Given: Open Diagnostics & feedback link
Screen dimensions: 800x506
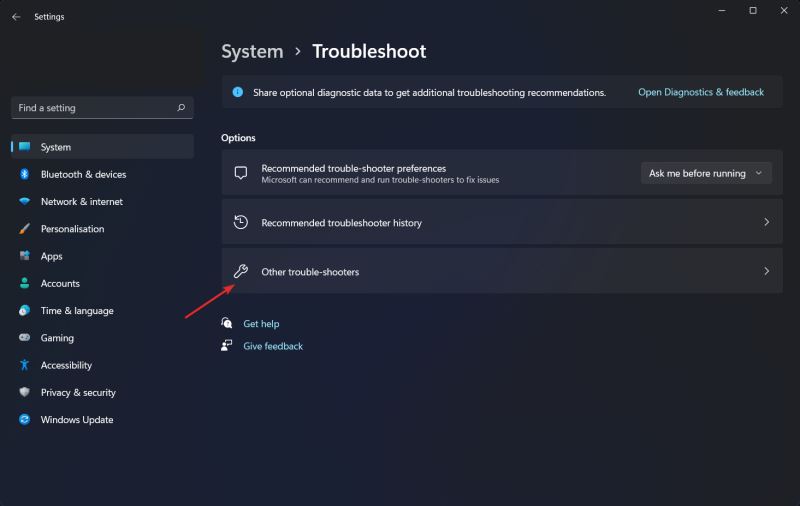Looking at the screenshot, I should [x=700, y=92].
